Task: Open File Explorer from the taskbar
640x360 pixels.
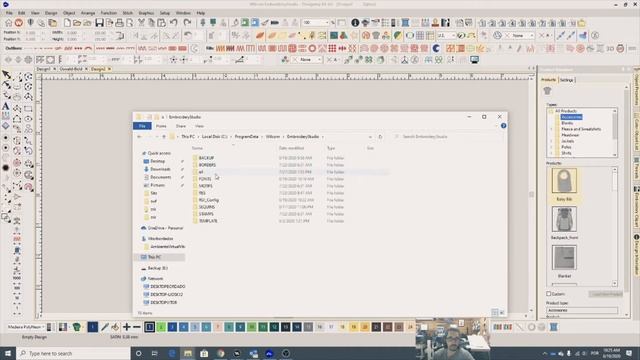Action: coord(188,353)
